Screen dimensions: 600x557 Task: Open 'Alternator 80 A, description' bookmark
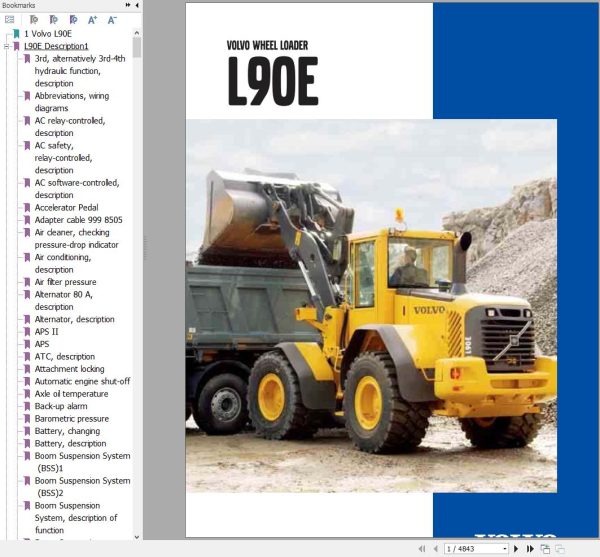(x=64, y=300)
